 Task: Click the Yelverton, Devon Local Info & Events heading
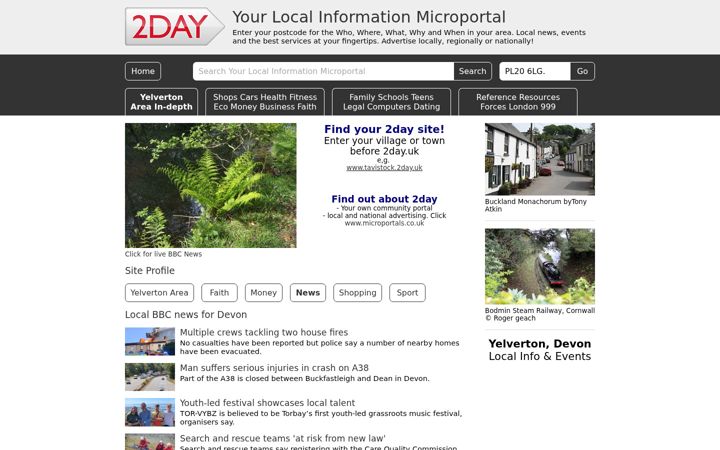(x=540, y=350)
